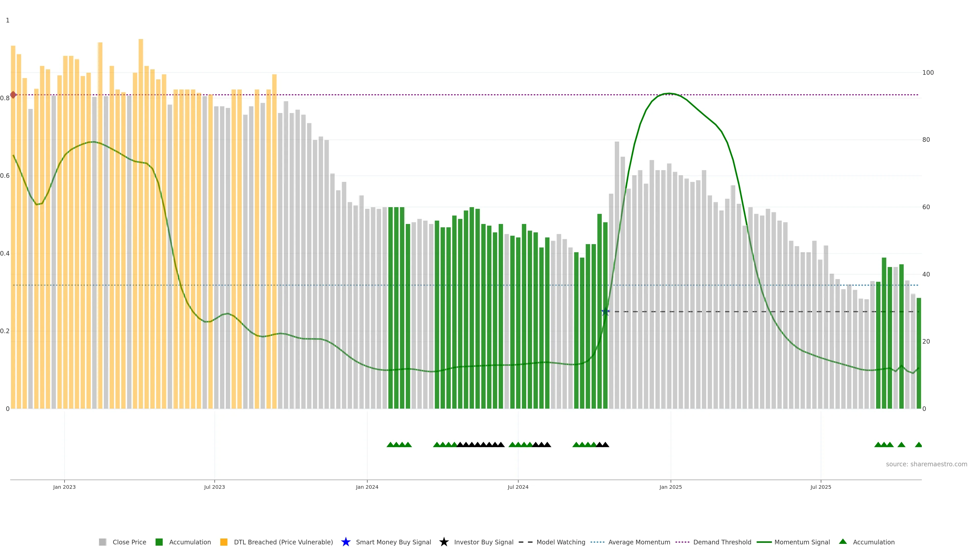
Task: Click the gray Close Price legend square
Action: pos(102,542)
